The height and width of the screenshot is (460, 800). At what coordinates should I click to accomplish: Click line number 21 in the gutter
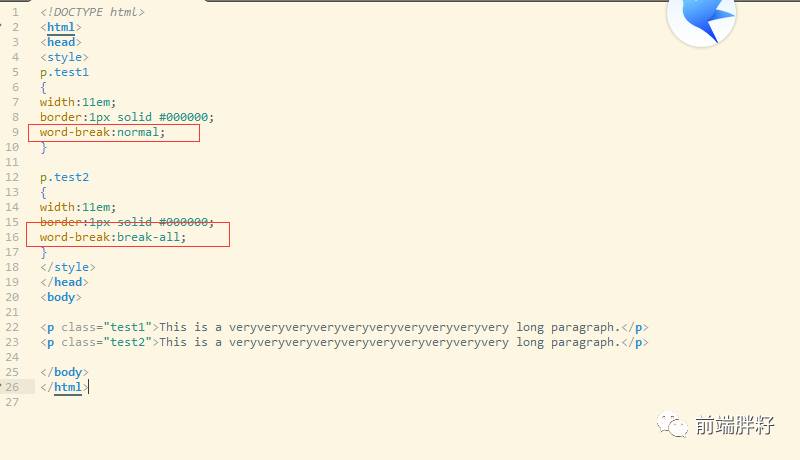pyautogui.click(x=12, y=312)
